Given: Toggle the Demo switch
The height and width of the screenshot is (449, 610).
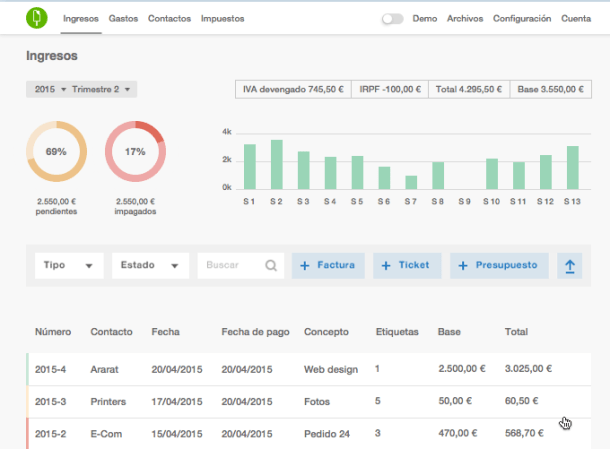Looking at the screenshot, I should (x=393, y=19).
